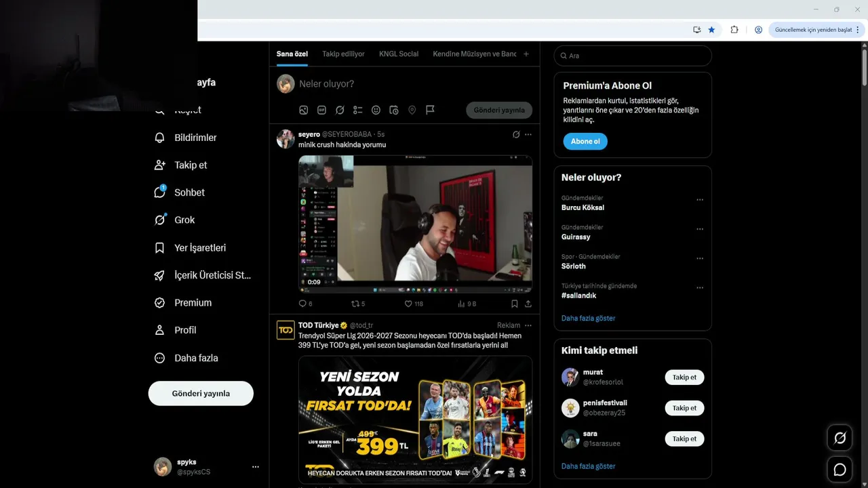
Task: Bookmark this page with star icon
Action: pos(711,30)
